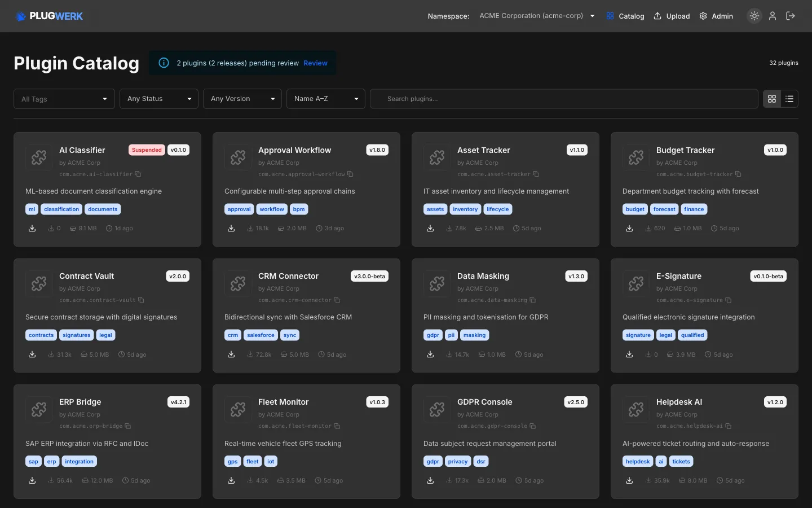The width and height of the screenshot is (812, 508).
Task: Click the download icon on ERP Bridge
Action: point(32,480)
